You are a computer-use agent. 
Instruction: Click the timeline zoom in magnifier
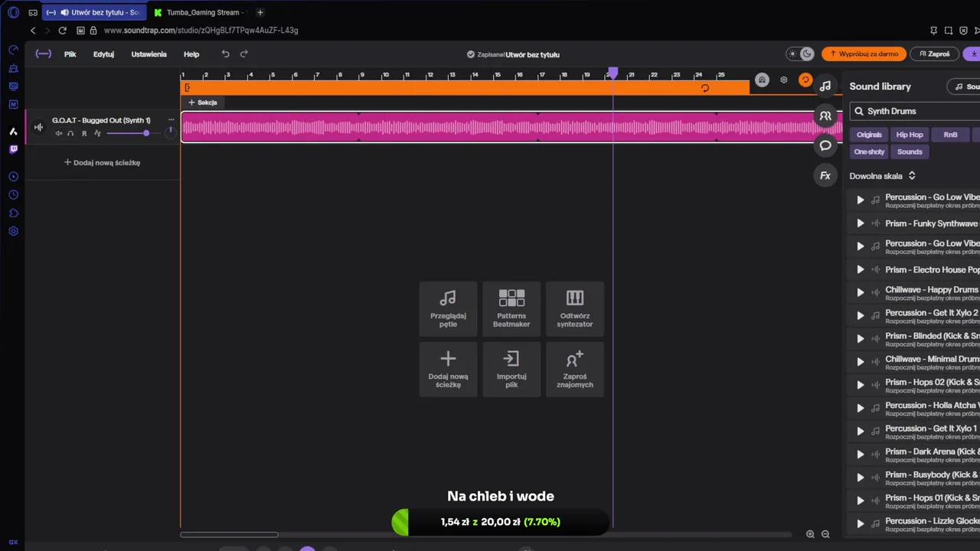(810, 534)
